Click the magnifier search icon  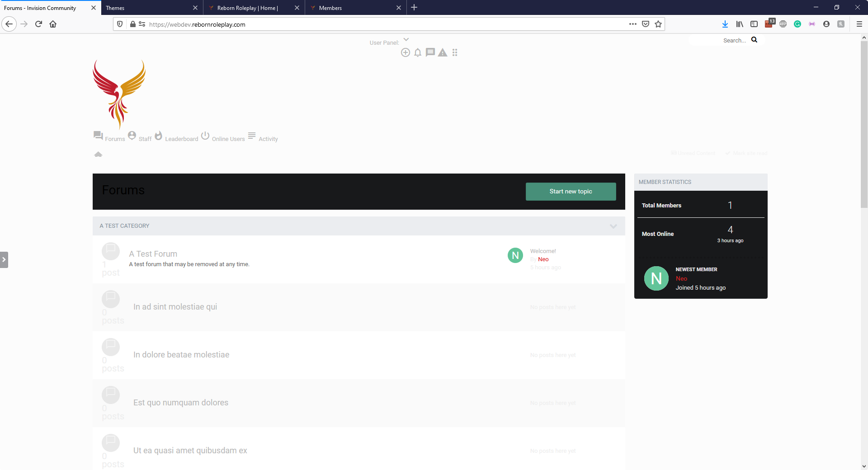(x=754, y=40)
